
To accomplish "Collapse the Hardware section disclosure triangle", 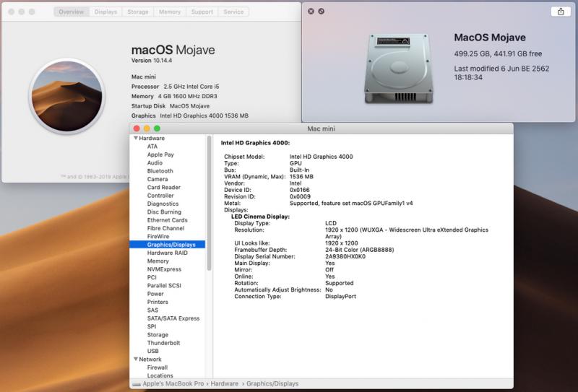I will coord(135,138).
